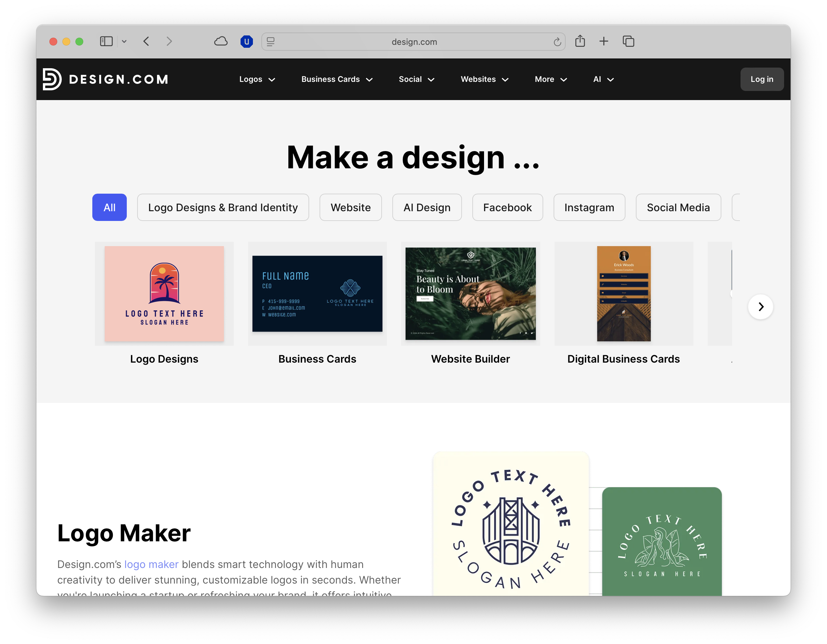827x644 pixels.
Task: Click the blue U extension icon
Action: (x=246, y=42)
